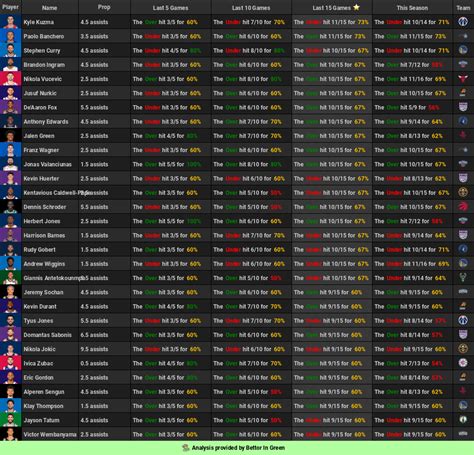Click the Prop column header
Image resolution: width=474 pixels, height=455 pixels.
104,7
